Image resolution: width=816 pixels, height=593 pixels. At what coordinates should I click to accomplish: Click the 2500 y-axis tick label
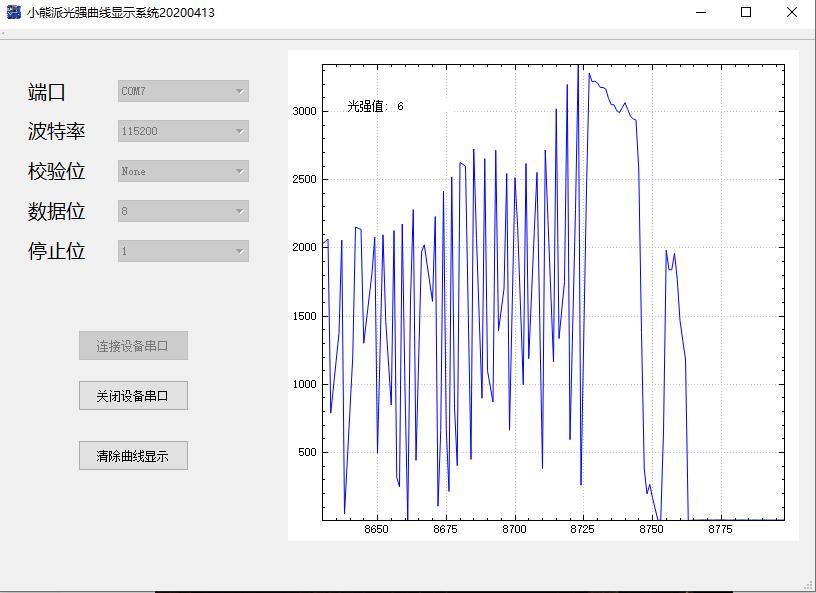tap(304, 179)
